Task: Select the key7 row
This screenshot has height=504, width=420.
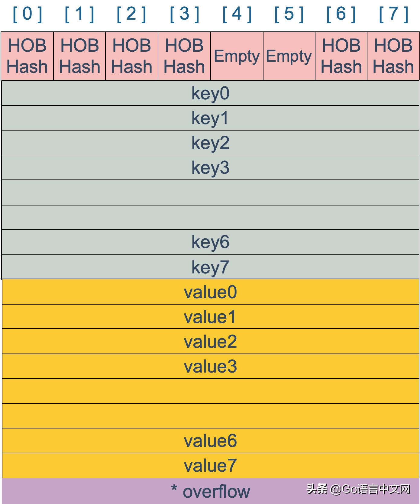Action: click(210, 267)
